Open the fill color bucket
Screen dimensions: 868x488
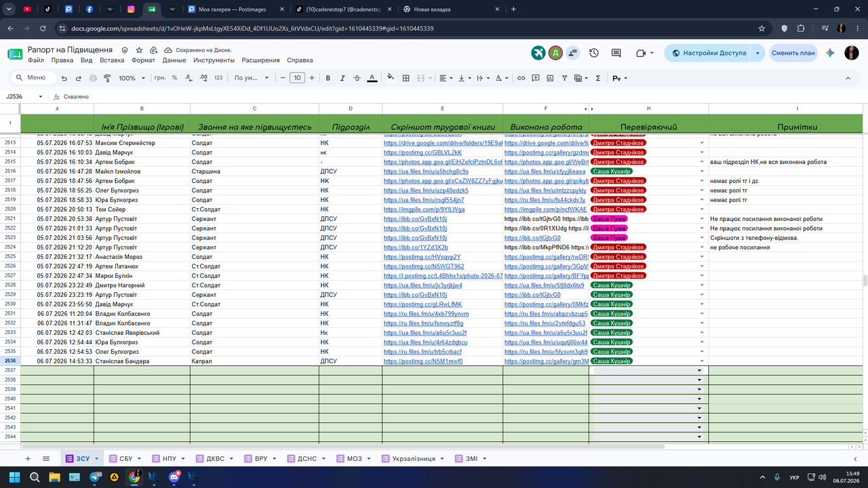(x=391, y=78)
